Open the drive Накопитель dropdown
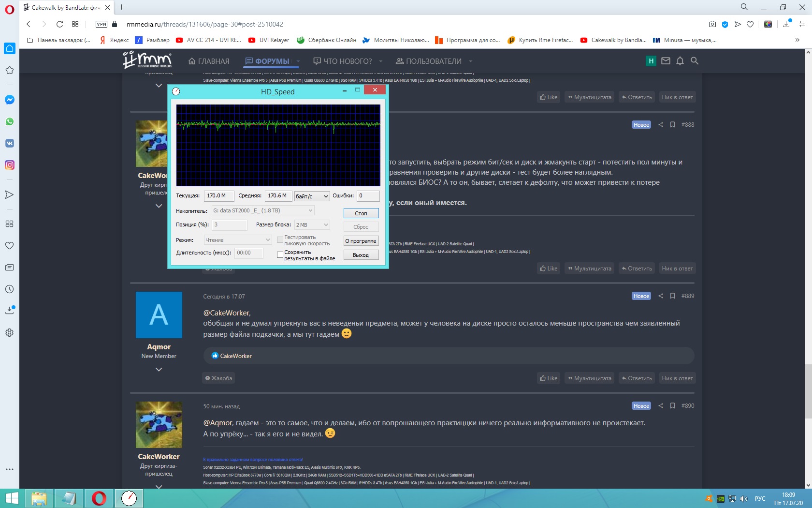This screenshot has height=508, width=812. click(x=263, y=210)
